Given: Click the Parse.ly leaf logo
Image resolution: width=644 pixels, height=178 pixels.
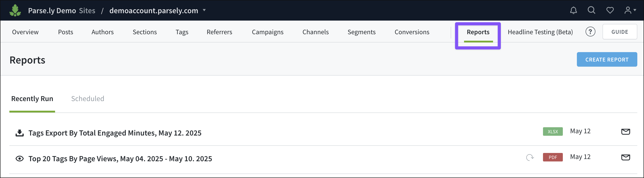Looking at the screenshot, I should pyautogui.click(x=15, y=10).
